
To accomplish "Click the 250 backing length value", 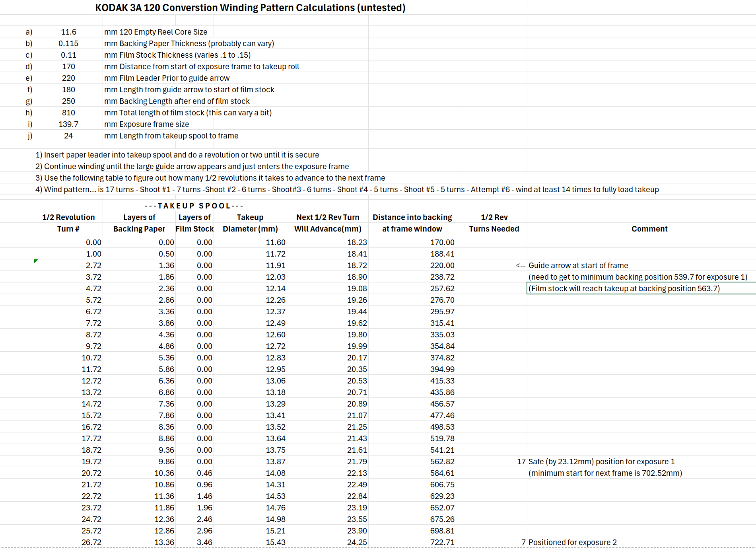I will [x=68, y=101].
